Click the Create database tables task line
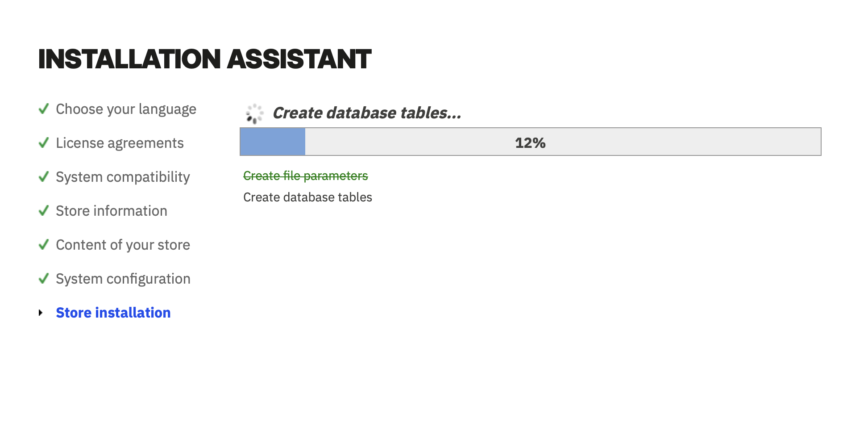 (307, 197)
